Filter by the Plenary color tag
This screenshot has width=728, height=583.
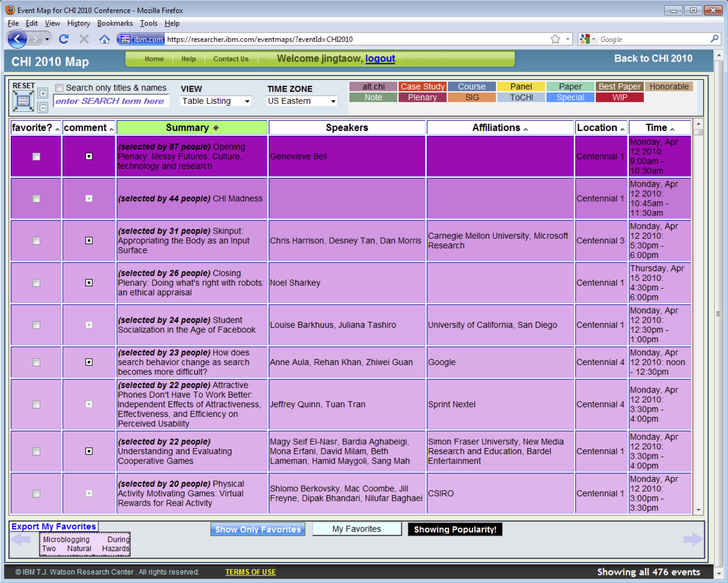(x=422, y=97)
